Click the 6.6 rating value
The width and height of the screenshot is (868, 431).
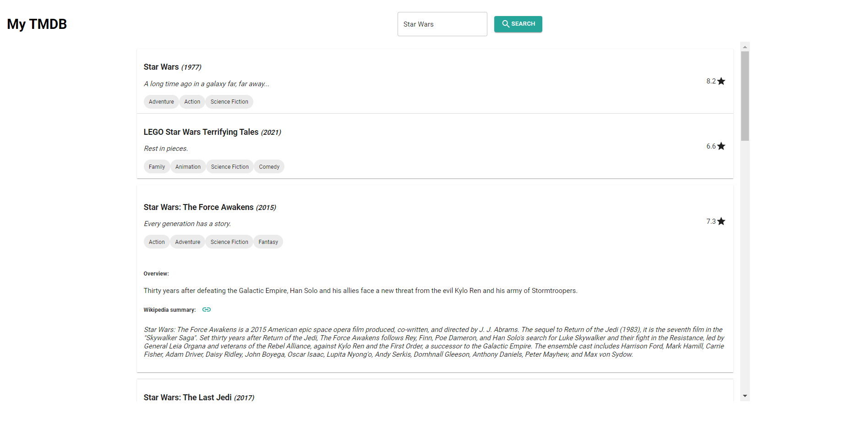tap(711, 146)
